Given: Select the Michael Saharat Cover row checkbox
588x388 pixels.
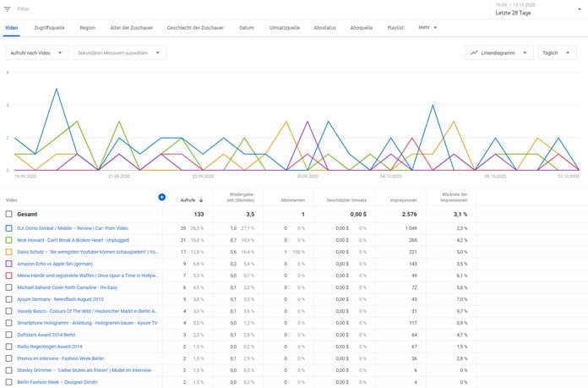Looking at the screenshot, I should 8,287.
